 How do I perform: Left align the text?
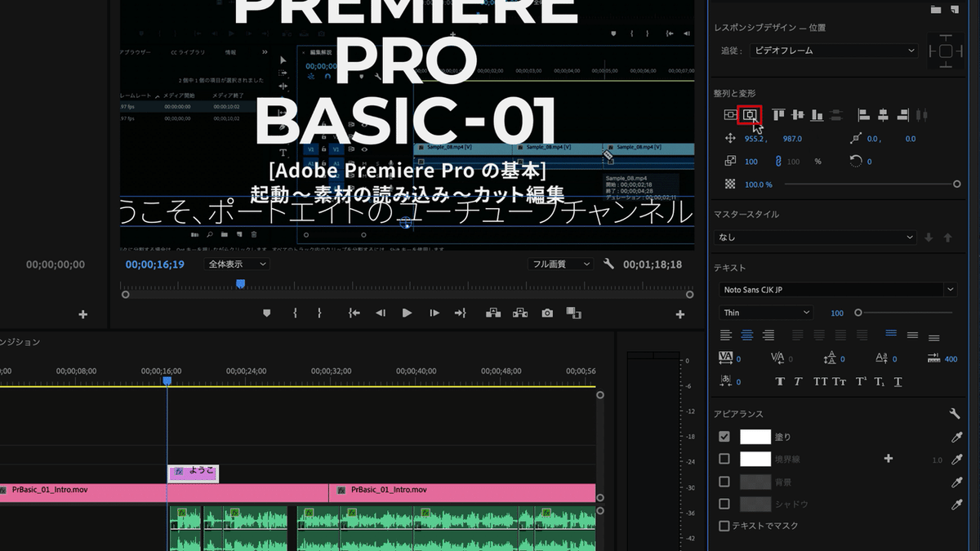(725, 335)
